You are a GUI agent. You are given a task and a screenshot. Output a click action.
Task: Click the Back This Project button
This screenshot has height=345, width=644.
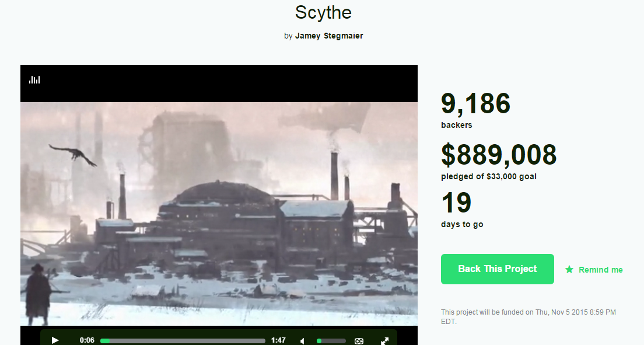(498, 269)
